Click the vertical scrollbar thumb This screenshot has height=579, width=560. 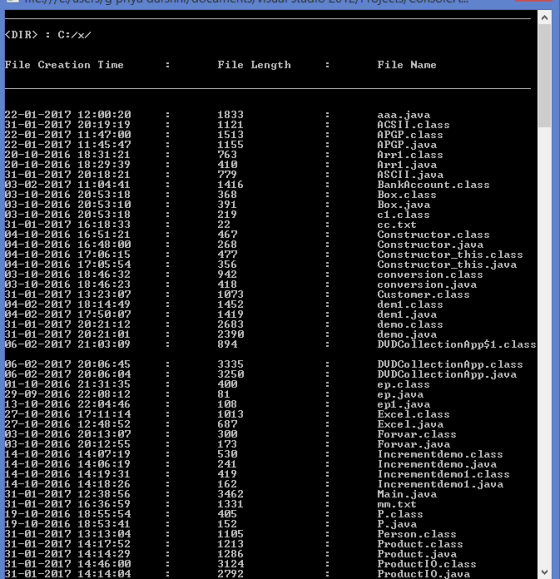pos(545,76)
